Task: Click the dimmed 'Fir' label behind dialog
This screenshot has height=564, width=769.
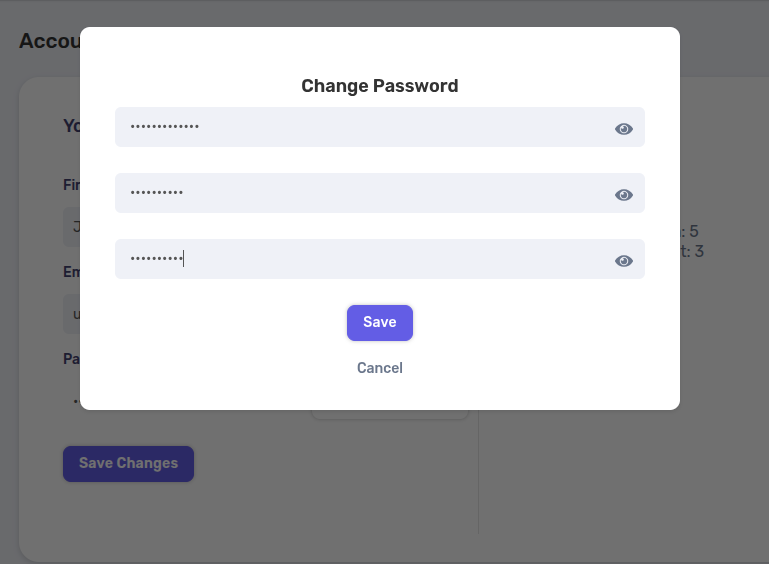Action: point(72,185)
